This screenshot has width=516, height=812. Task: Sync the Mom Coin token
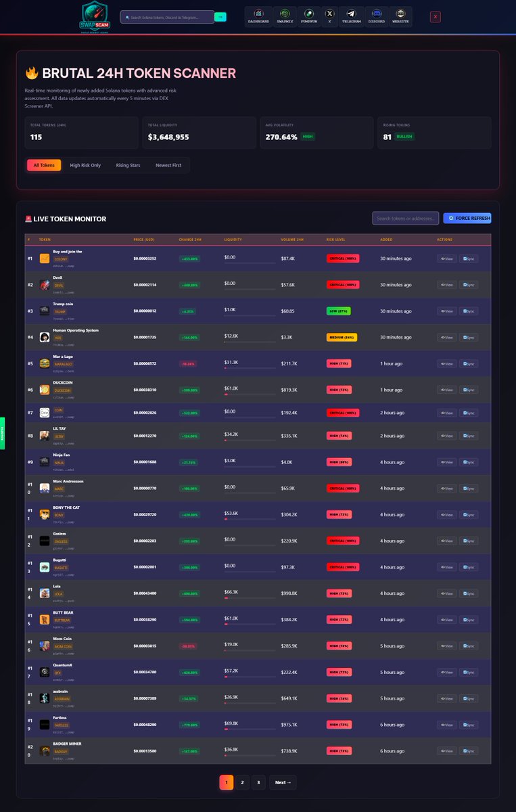pyautogui.click(x=469, y=646)
